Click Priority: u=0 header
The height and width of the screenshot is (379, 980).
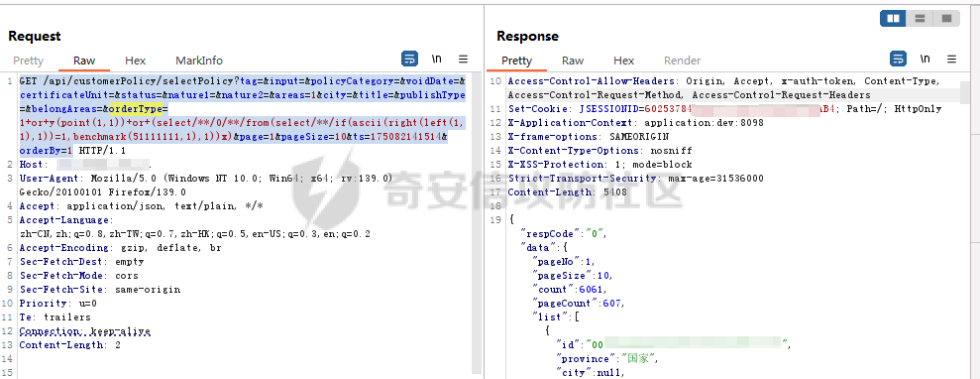pos(58,304)
